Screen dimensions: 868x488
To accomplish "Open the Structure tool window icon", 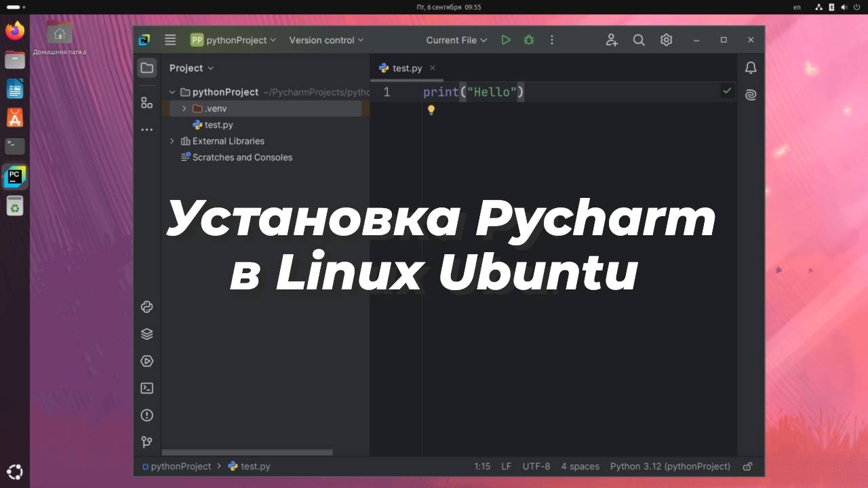I will [x=146, y=102].
